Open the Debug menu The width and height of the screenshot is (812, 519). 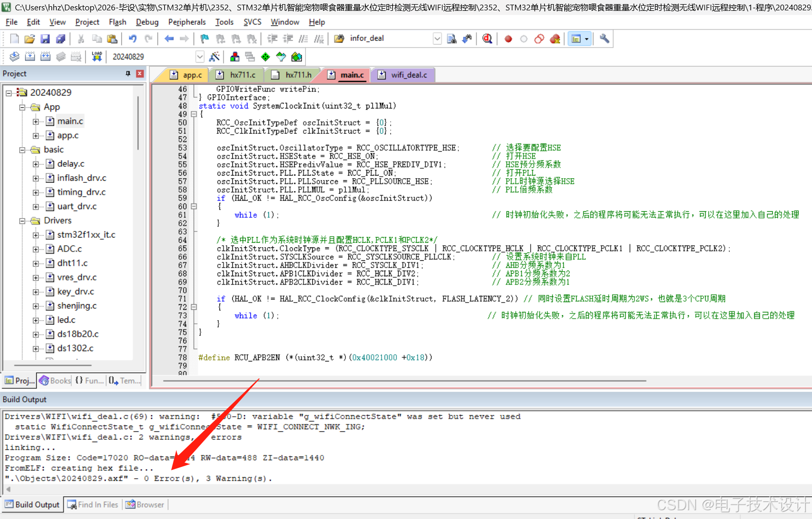(147, 22)
